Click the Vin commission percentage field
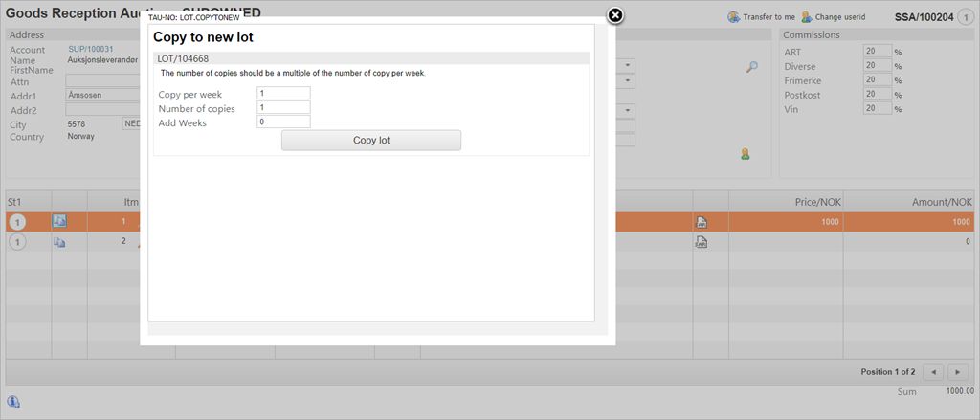Viewport: 980px width, 420px height. click(877, 109)
